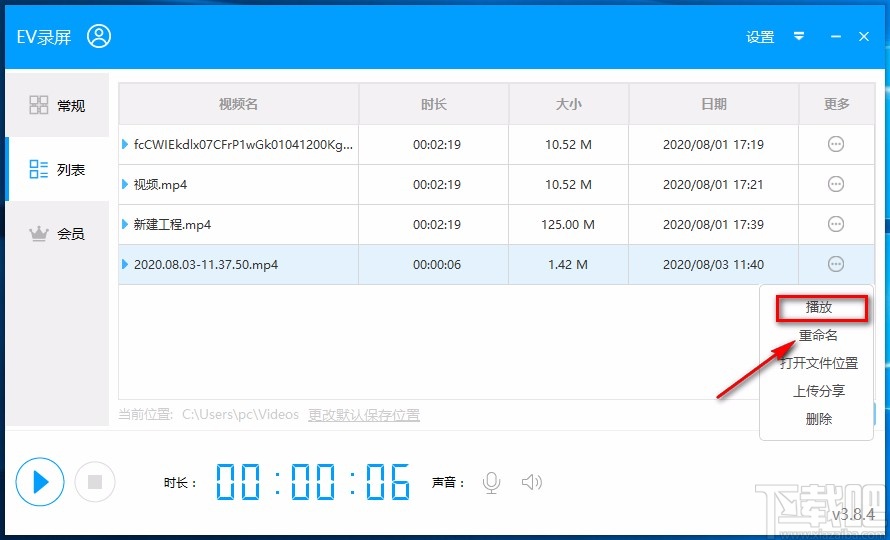Click the 00:00:06 recording timer display
The image size is (890, 540).
point(313,482)
